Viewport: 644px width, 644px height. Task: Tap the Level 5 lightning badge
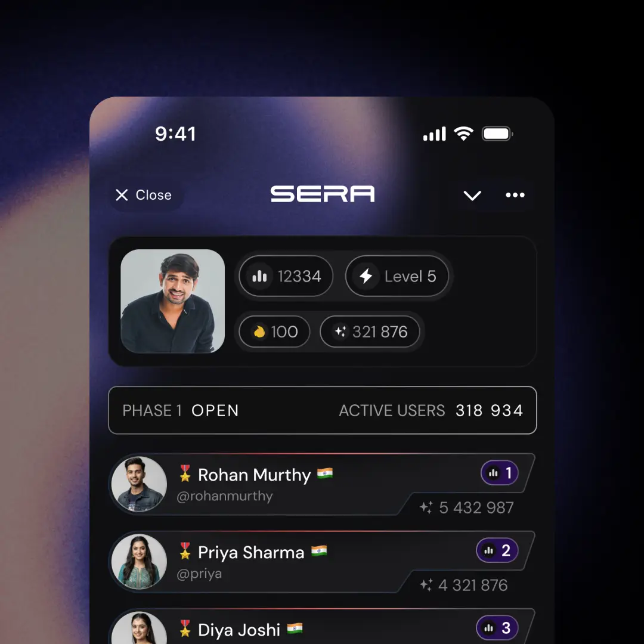(397, 276)
